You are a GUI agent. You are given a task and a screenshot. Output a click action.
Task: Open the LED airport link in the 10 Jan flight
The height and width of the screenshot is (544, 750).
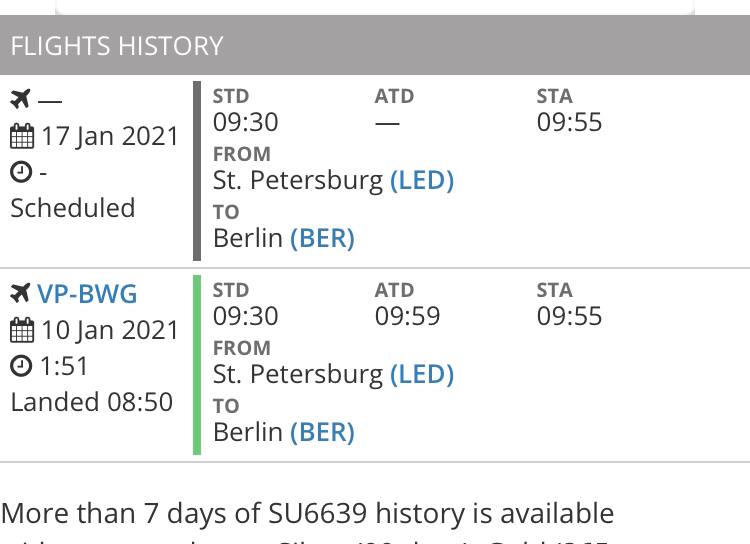click(422, 375)
